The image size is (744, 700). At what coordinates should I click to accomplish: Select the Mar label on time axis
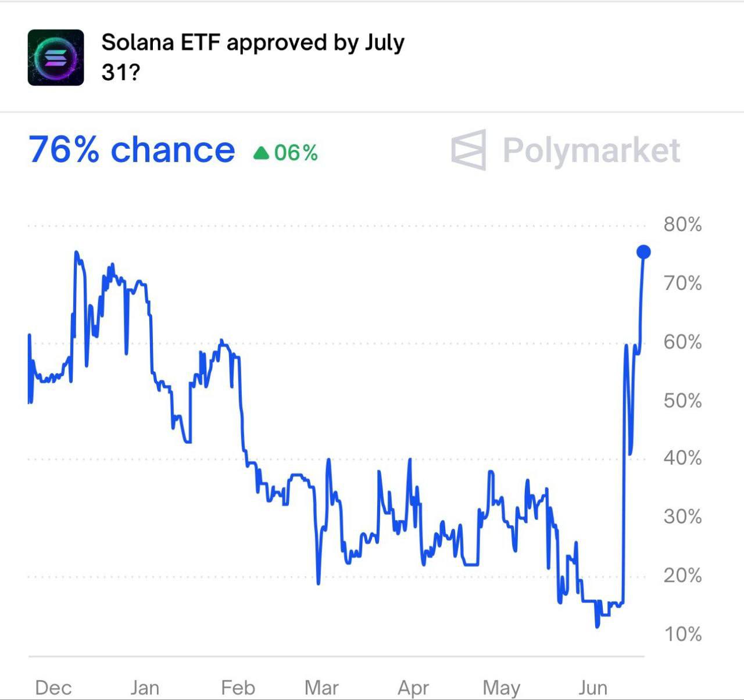point(321,688)
